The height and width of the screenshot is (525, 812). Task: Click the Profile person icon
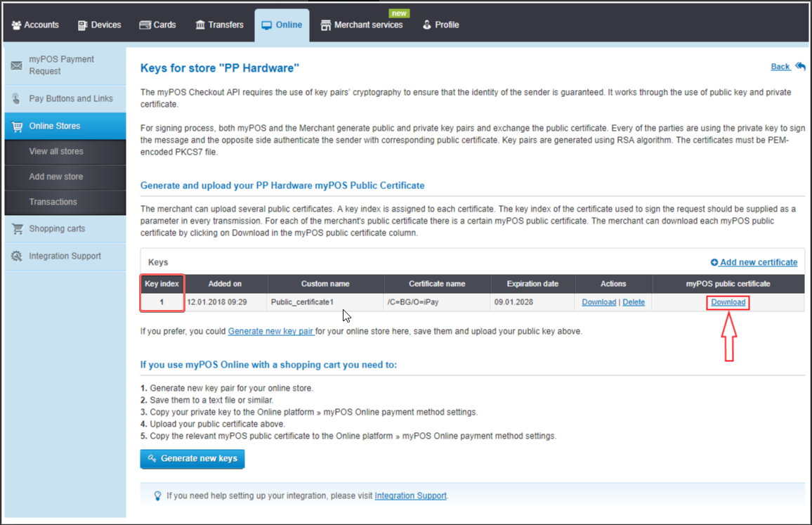[x=426, y=25]
